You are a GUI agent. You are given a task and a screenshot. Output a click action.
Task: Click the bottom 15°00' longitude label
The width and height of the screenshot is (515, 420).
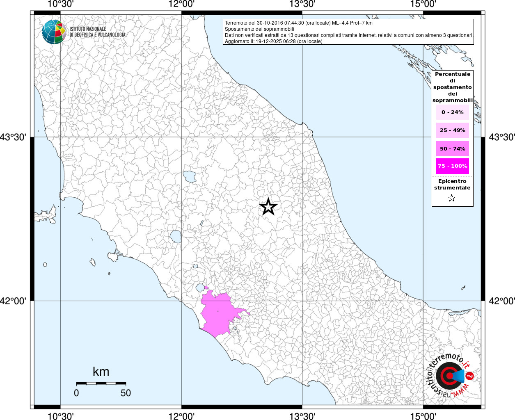click(x=423, y=416)
